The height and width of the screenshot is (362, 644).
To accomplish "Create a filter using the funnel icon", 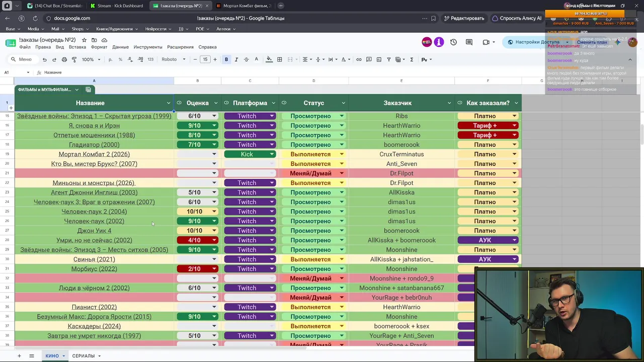I will pos(389,59).
